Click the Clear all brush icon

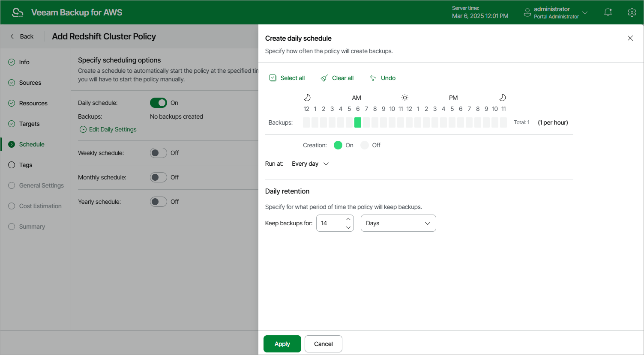point(324,78)
